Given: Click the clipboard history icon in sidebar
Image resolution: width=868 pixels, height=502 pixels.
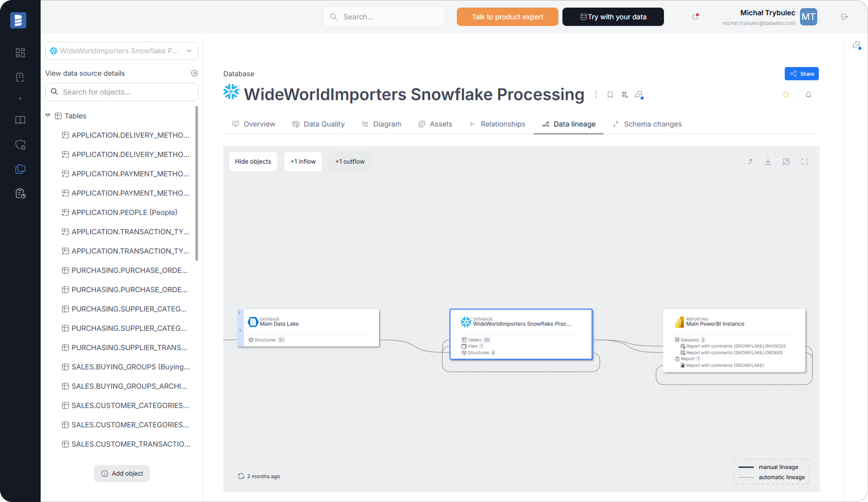Looking at the screenshot, I should click(x=20, y=193).
